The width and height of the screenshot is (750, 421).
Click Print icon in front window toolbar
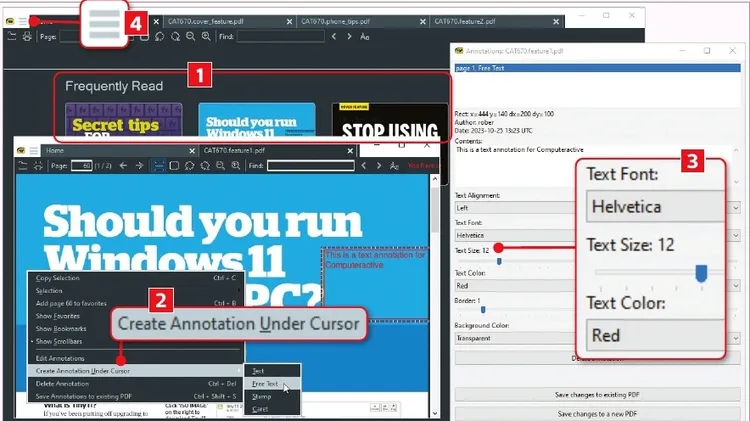[x=38, y=166]
